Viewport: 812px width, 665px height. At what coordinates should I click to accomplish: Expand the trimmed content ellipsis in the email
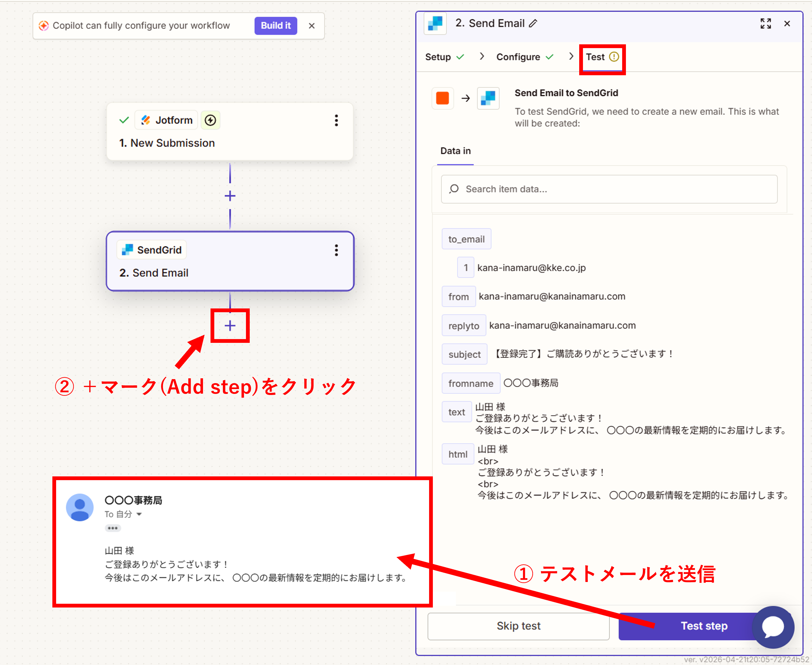(x=113, y=528)
